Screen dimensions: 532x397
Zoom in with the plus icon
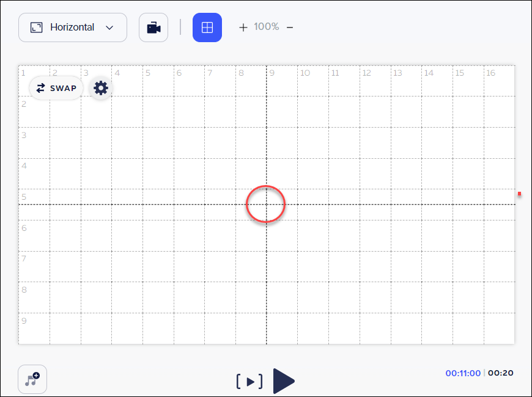pos(243,27)
